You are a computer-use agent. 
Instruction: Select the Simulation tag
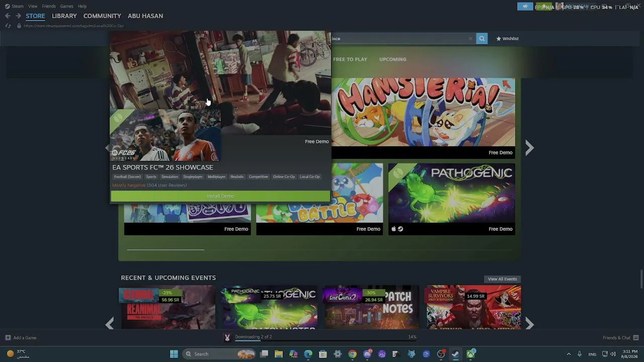click(x=170, y=177)
